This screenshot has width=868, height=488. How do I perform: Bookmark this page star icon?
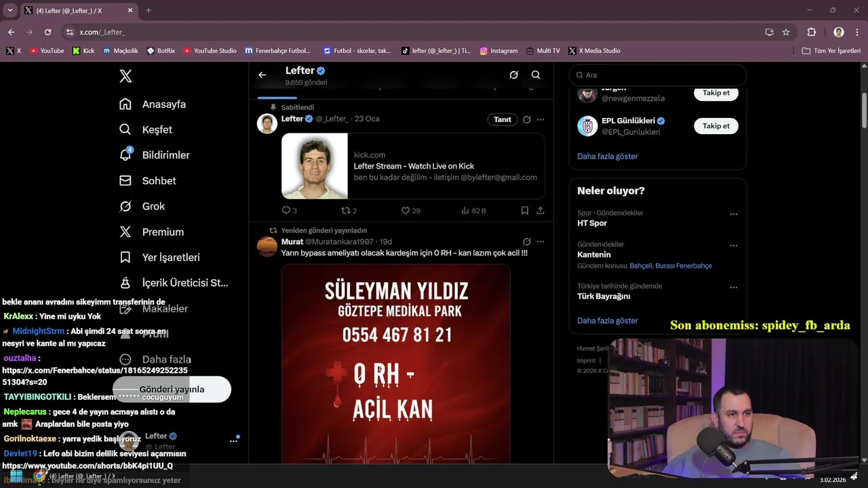(x=786, y=32)
